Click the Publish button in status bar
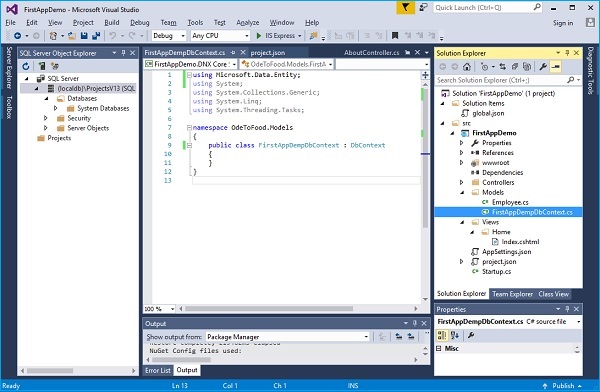The image size is (600, 392). click(x=562, y=385)
